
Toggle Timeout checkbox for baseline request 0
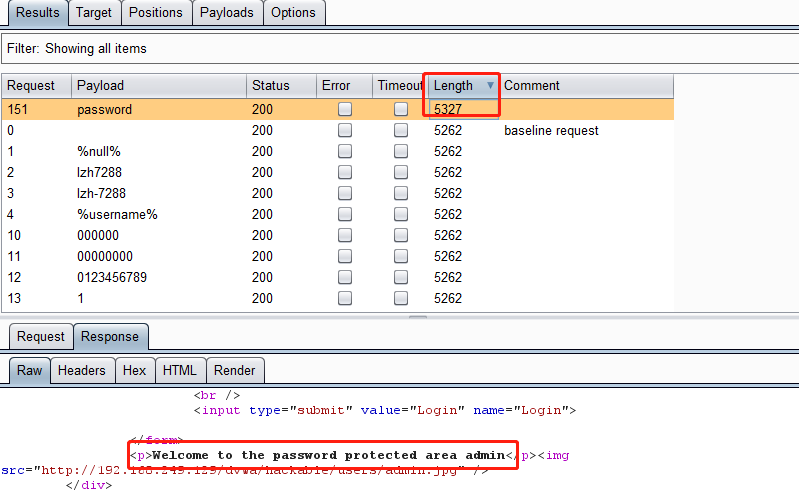(401, 130)
